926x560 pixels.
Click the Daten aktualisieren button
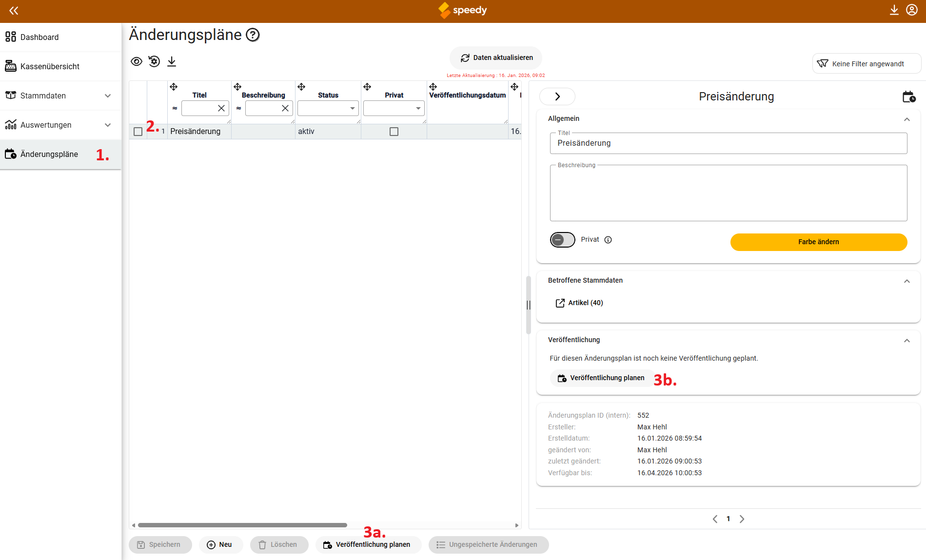pos(496,58)
